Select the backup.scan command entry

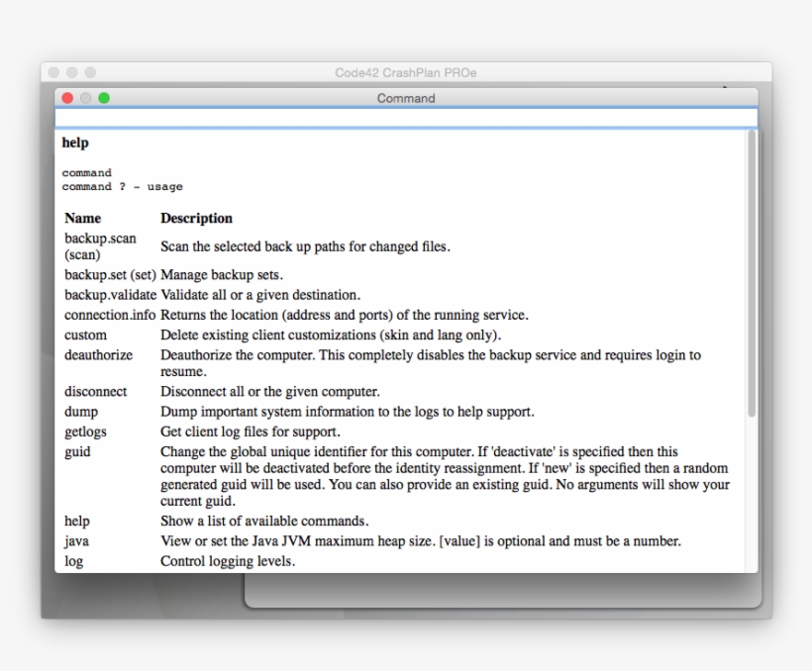(x=99, y=239)
